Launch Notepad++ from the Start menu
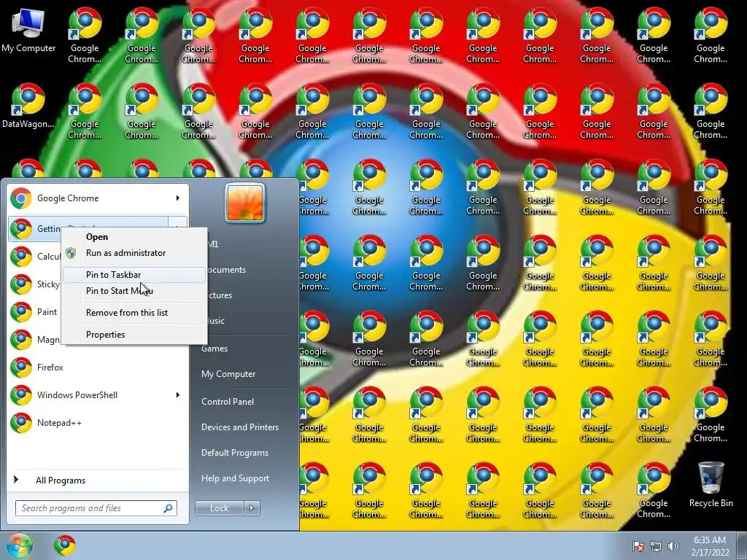Image resolution: width=747 pixels, height=560 pixels. pyautogui.click(x=98, y=422)
